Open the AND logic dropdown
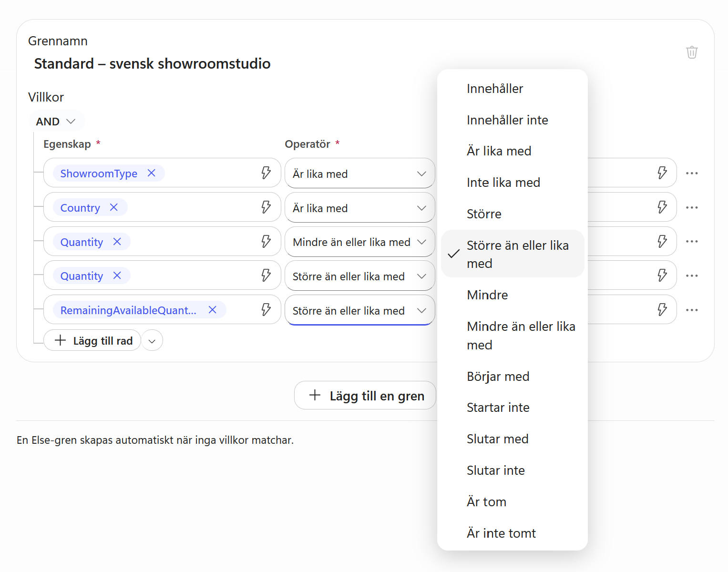This screenshot has height=572, width=728. coord(56,121)
